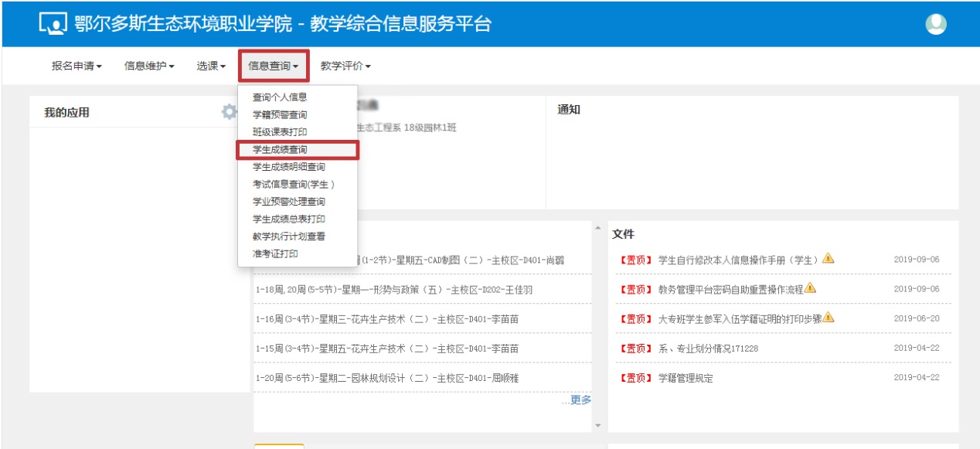Image resolution: width=980 pixels, height=449 pixels.
Task: Open the user avatar icon in the header
Action: point(936,24)
